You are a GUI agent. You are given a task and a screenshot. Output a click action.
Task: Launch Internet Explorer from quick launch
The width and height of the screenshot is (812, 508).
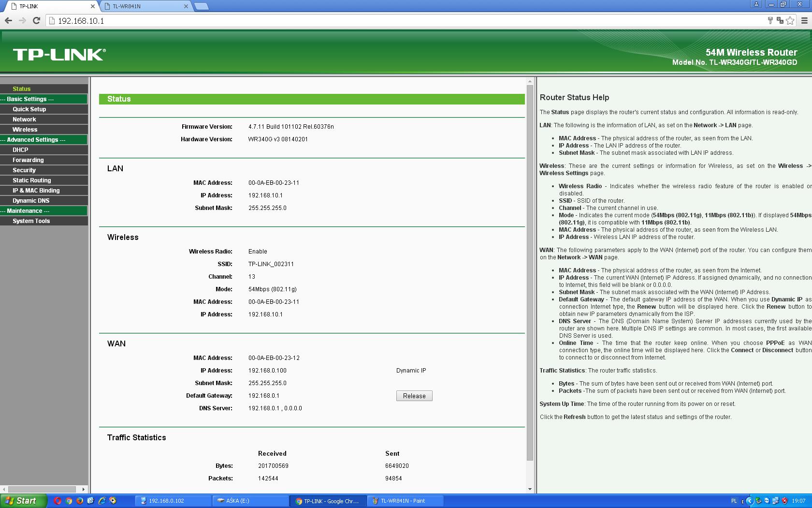click(x=102, y=501)
